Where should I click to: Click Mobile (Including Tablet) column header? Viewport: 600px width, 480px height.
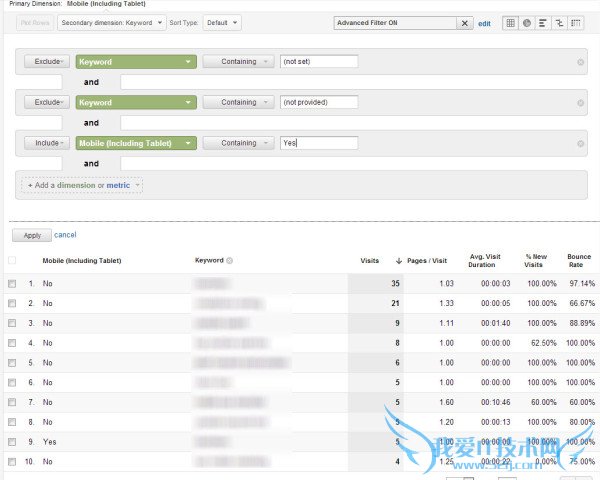(x=82, y=261)
